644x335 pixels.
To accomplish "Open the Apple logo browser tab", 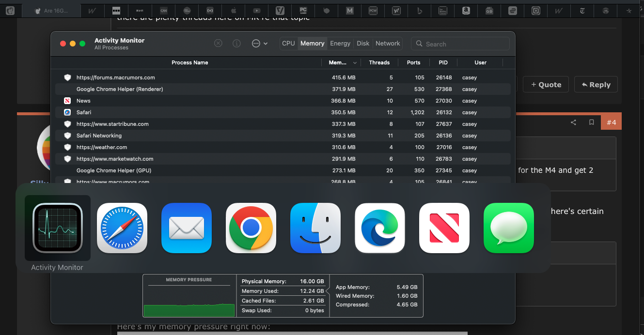I will (x=233, y=10).
